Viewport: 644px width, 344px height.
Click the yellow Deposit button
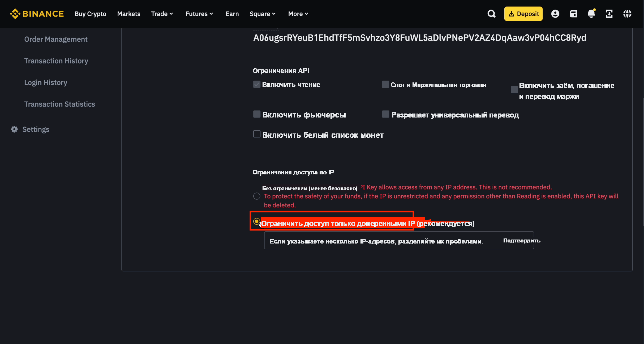[x=523, y=14]
